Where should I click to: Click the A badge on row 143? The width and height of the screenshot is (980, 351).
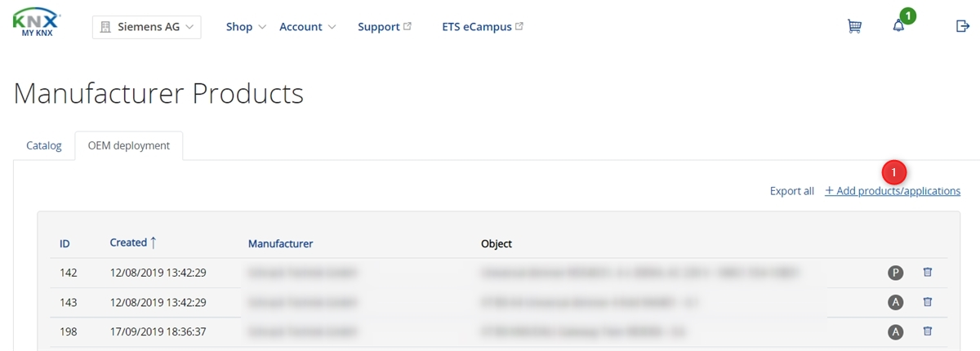point(896,302)
